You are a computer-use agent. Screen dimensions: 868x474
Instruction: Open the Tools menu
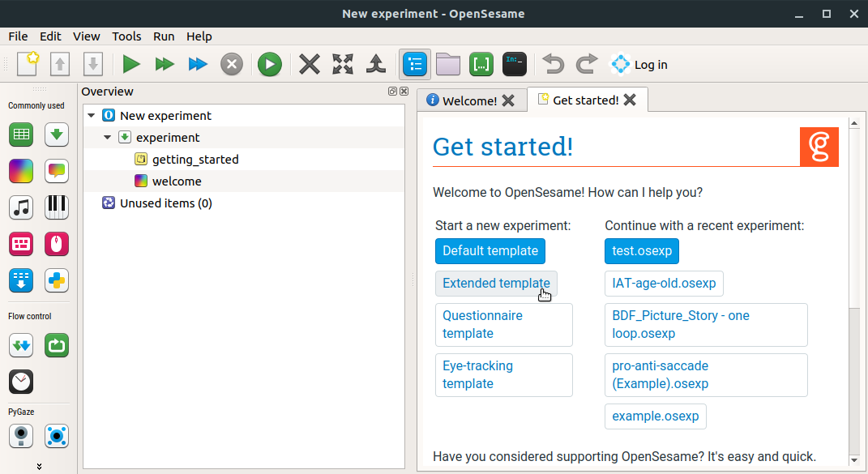[x=126, y=36]
